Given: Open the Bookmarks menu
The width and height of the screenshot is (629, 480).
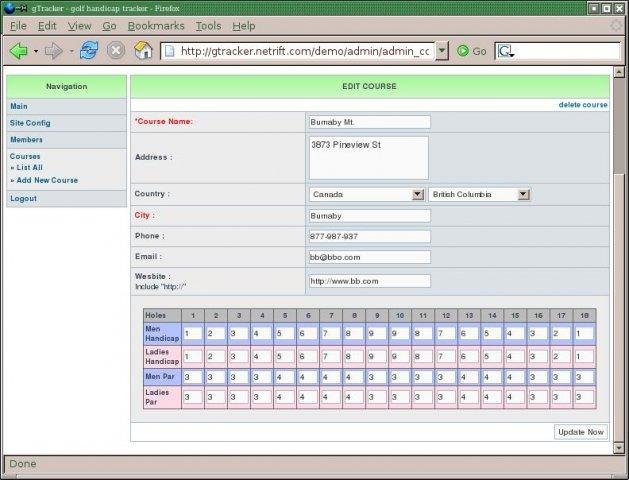Looking at the screenshot, I should [156, 26].
